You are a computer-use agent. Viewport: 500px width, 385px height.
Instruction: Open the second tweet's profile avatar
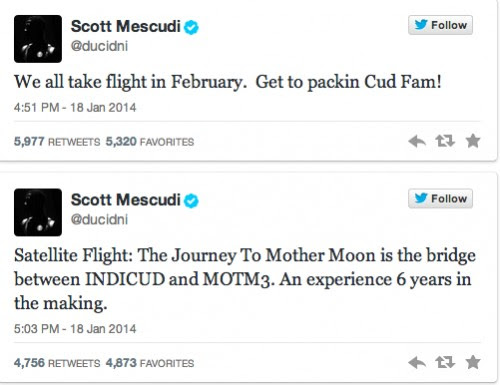38,212
